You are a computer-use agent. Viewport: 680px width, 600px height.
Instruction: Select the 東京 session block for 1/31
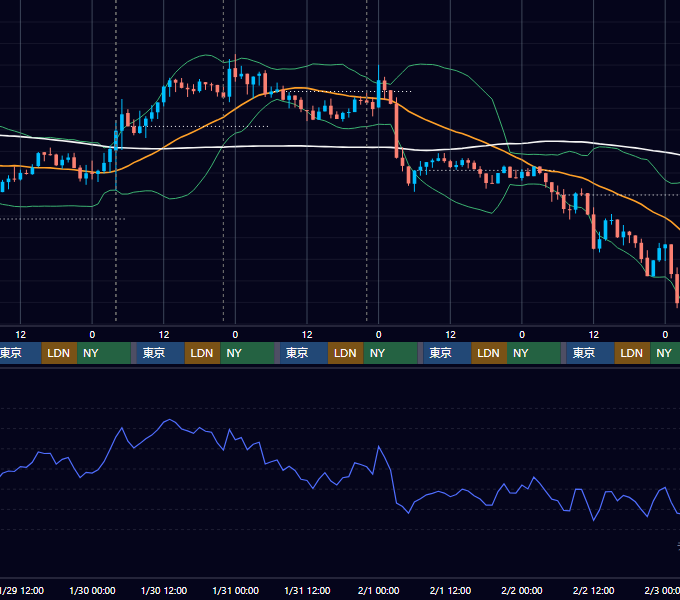tap(304, 353)
